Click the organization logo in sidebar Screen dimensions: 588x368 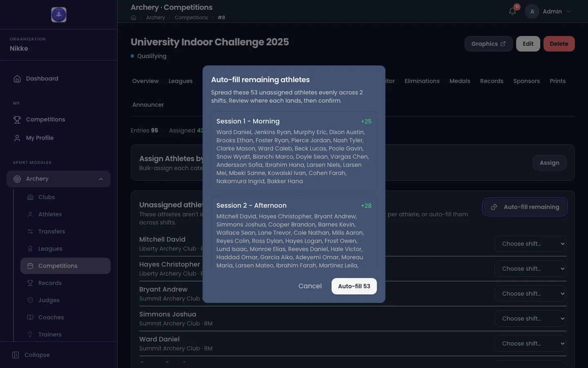(x=59, y=15)
